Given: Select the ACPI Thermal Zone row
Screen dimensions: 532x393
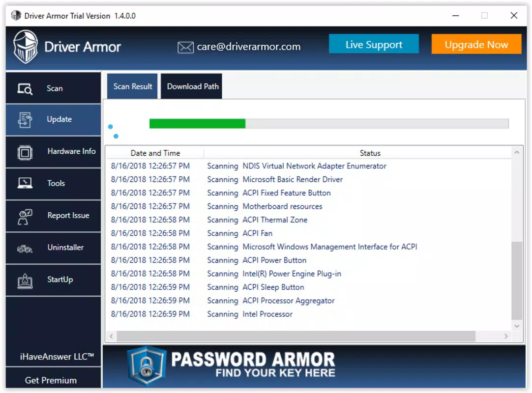Looking at the screenshot, I should point(308,220).
